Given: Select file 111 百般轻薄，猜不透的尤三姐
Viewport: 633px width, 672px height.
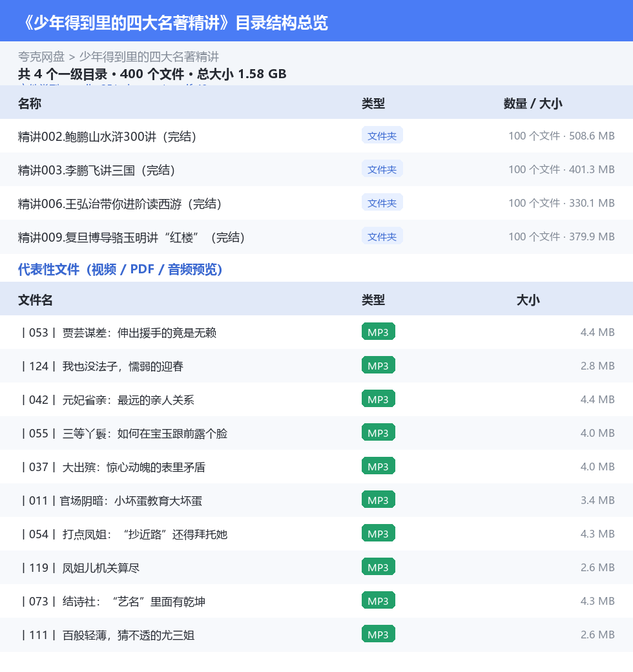Looking at the screenshot, I should coord(107,635).
